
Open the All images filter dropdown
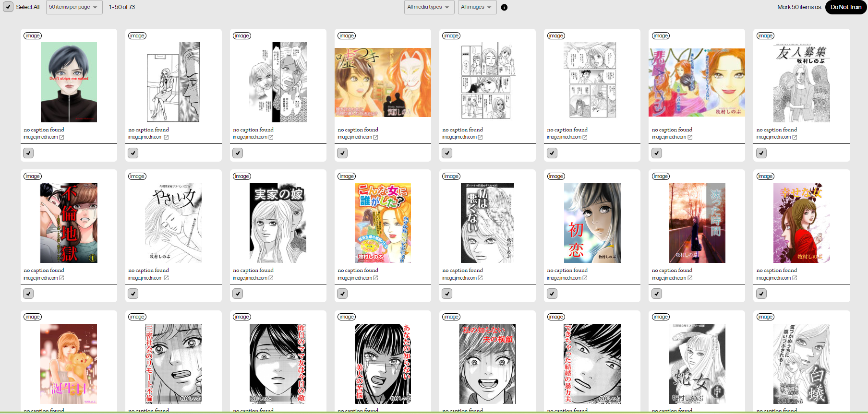pos(477,7)
